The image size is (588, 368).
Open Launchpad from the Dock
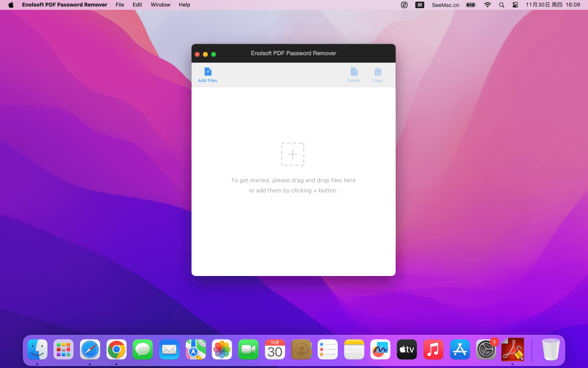[64, 350]
